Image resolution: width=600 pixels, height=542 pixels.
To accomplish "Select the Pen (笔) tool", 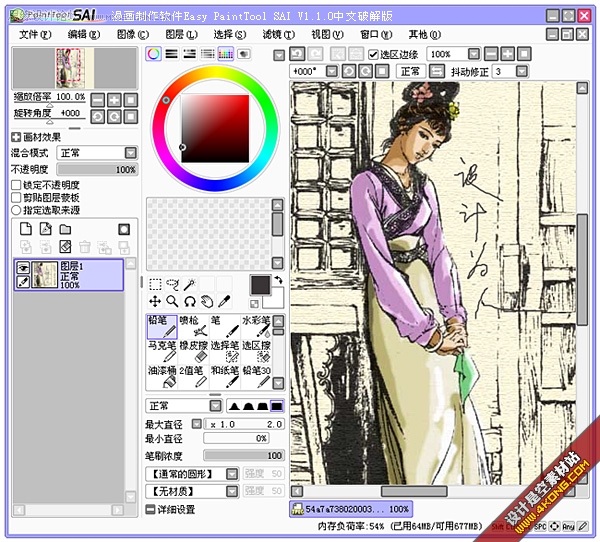I will point(225,327).
